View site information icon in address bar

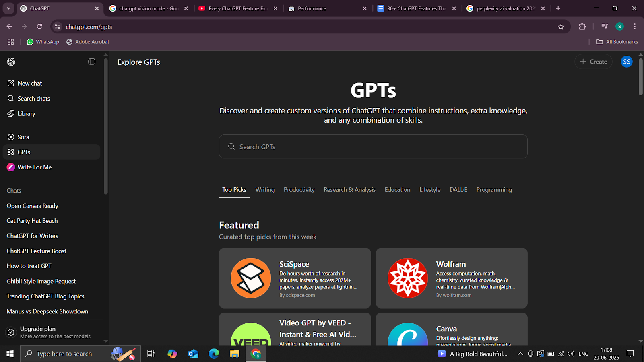58,27
